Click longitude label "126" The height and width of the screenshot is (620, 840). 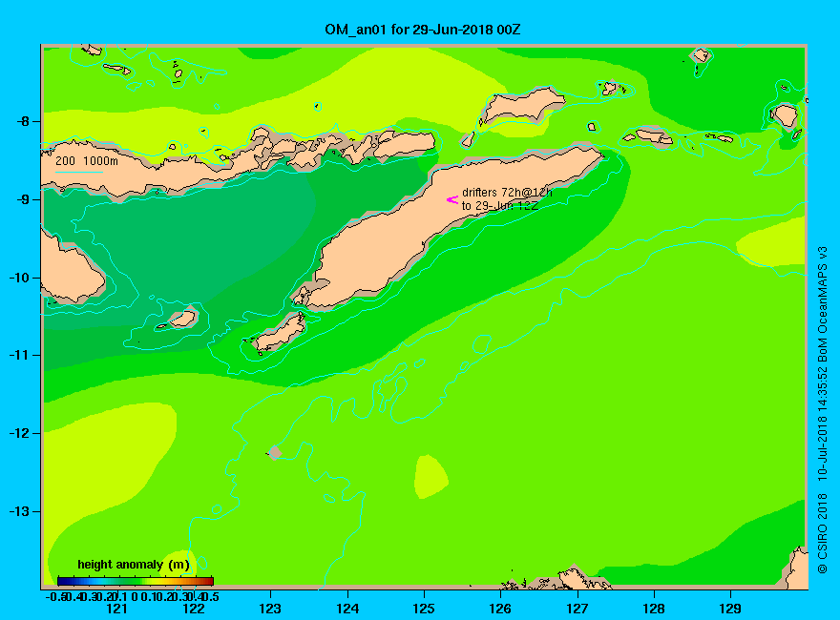500,609
